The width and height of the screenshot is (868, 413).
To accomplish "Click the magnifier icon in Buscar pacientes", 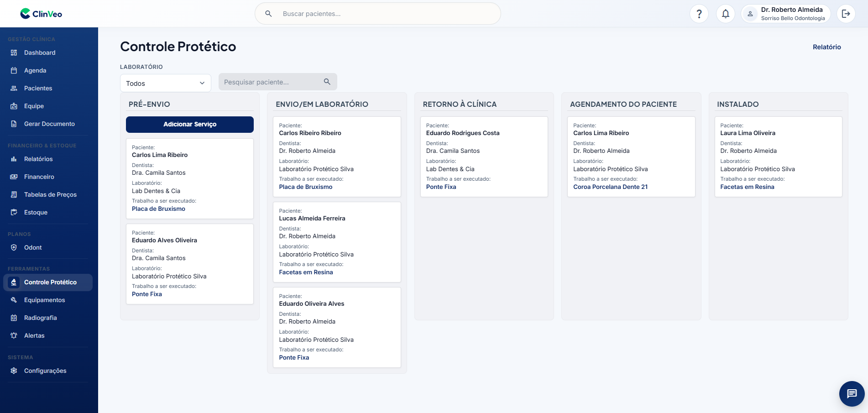I will tap(269, 14).
